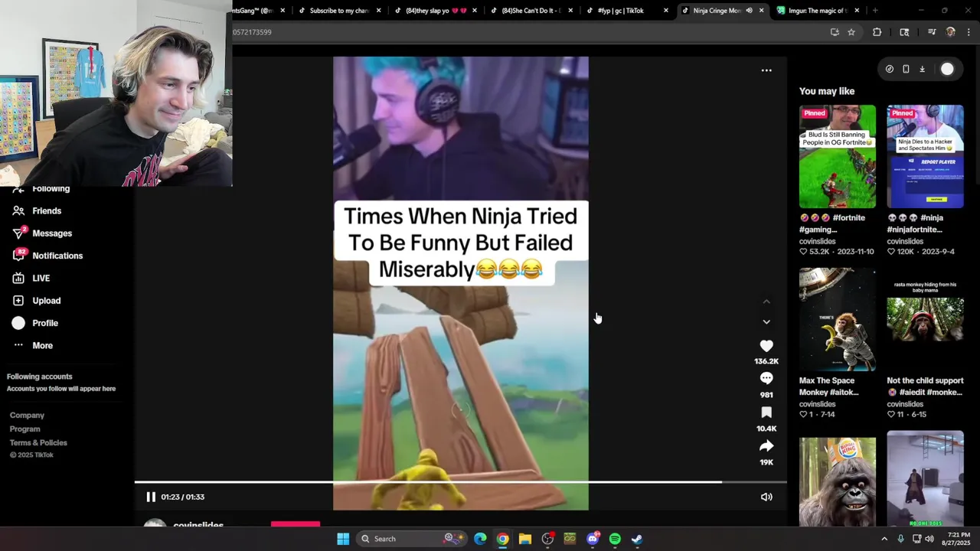This screenshot has width=980, height=551.
Task: Go to the previous video with up chevron
Action: [x=766, y=302]
